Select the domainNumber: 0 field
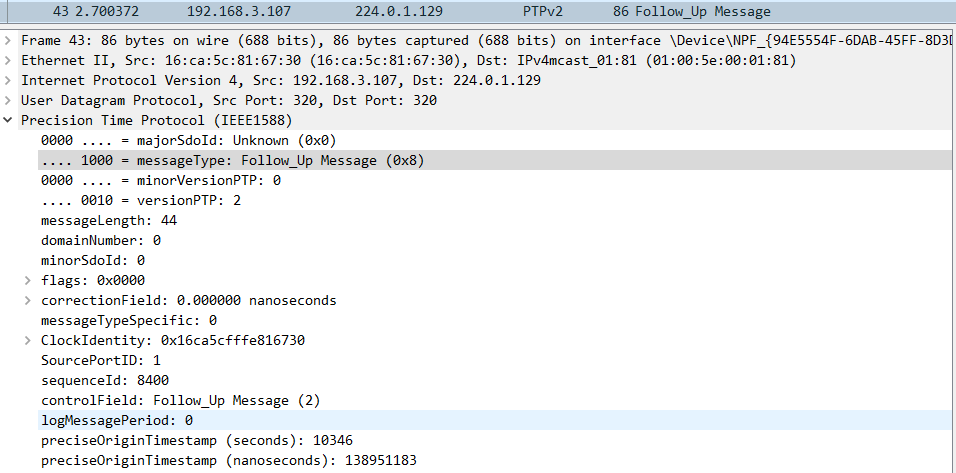Screen dimensions: 956x473 494,241
